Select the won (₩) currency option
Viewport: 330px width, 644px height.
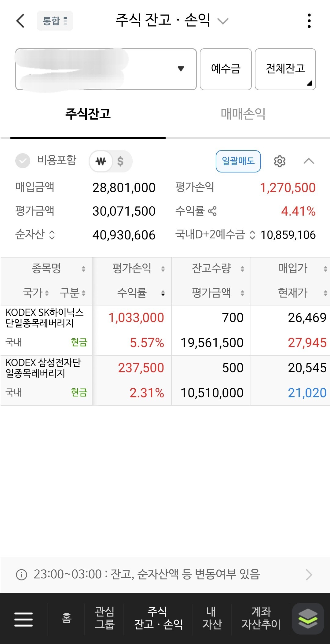101,161
